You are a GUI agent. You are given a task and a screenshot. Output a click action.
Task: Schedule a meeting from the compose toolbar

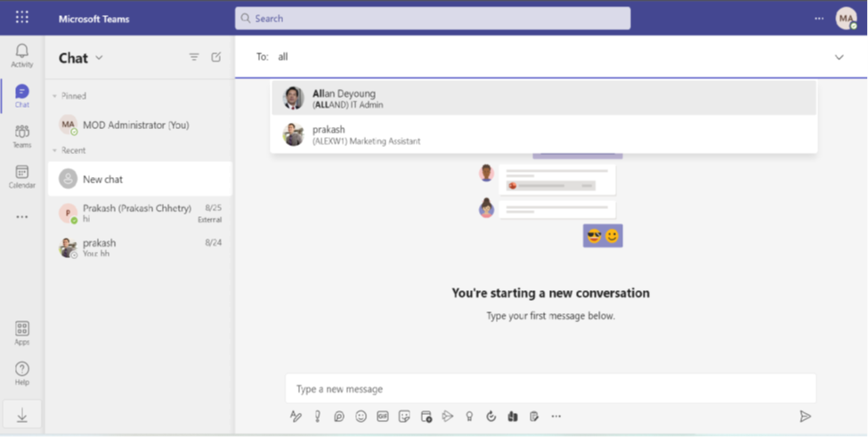[426, 417]
